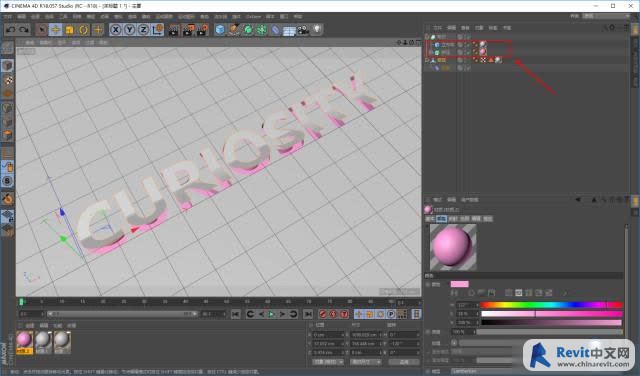The image size is (640, 376).
Task: Click the Apply button in Coordinates manager
Action: [404, 362]
